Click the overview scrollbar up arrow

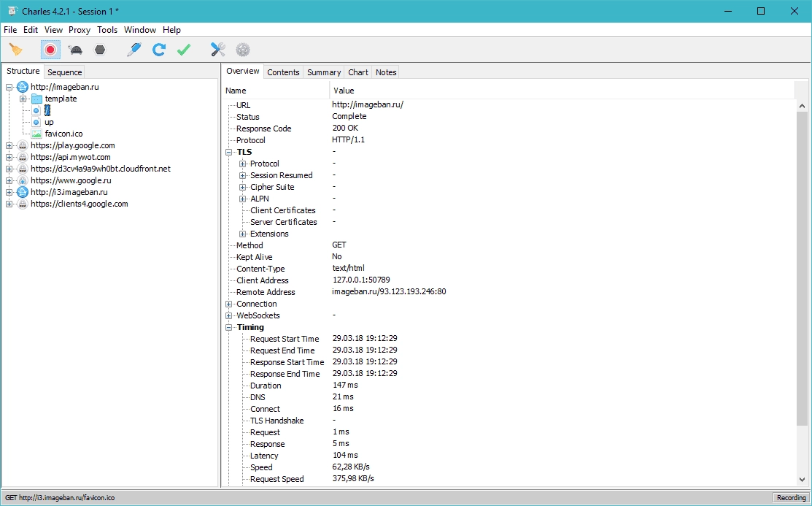pos(802,106)
